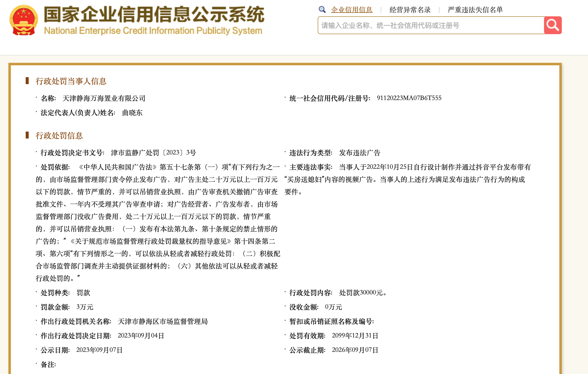Click legal representative name 曲晓东
Viewport: 588px width, 374px height.
[132, 113]
